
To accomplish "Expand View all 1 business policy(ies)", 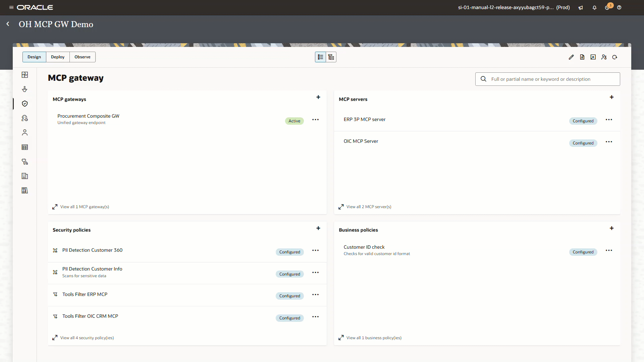I will [x=370, y=338].
